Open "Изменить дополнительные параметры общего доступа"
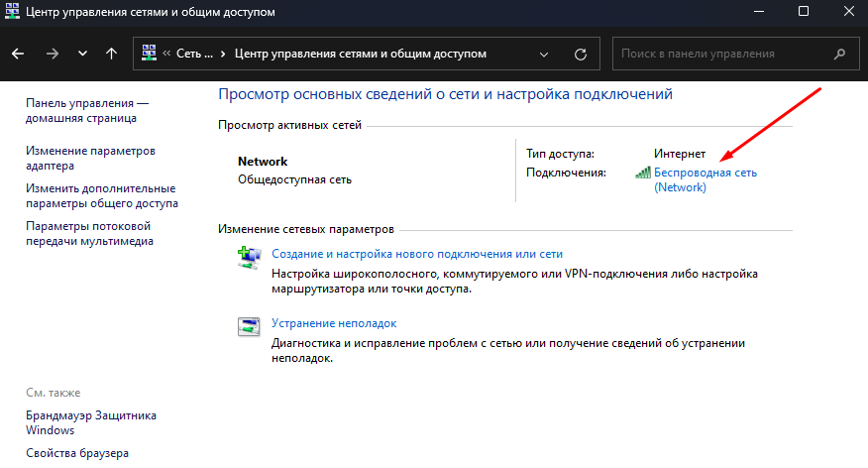868x468 pixels. click(x=102, y=195)
